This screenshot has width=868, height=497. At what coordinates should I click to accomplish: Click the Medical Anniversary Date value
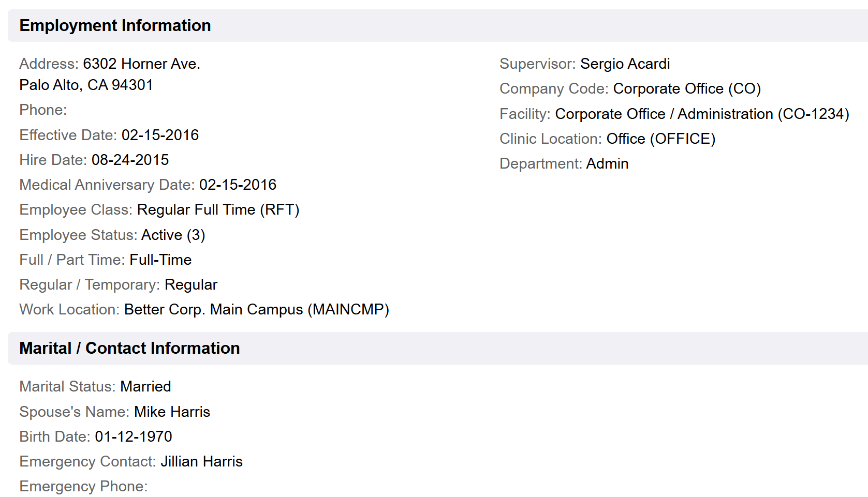click(238, 185)
